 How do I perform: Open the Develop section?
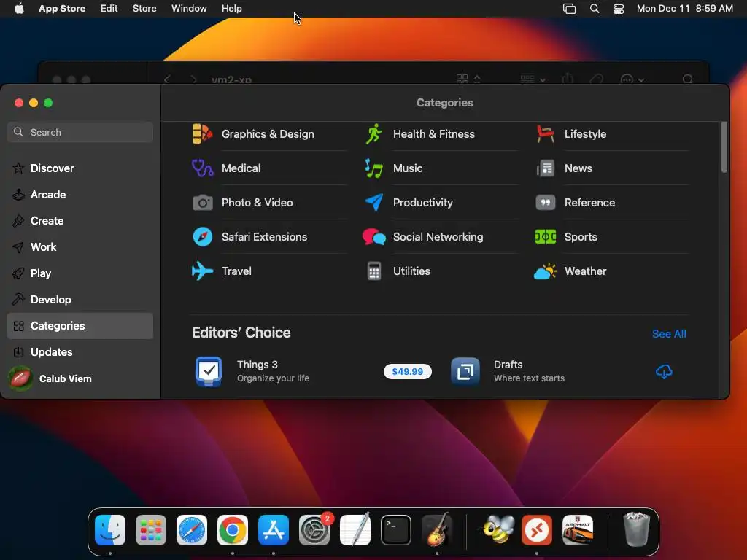tap(80, 300)
